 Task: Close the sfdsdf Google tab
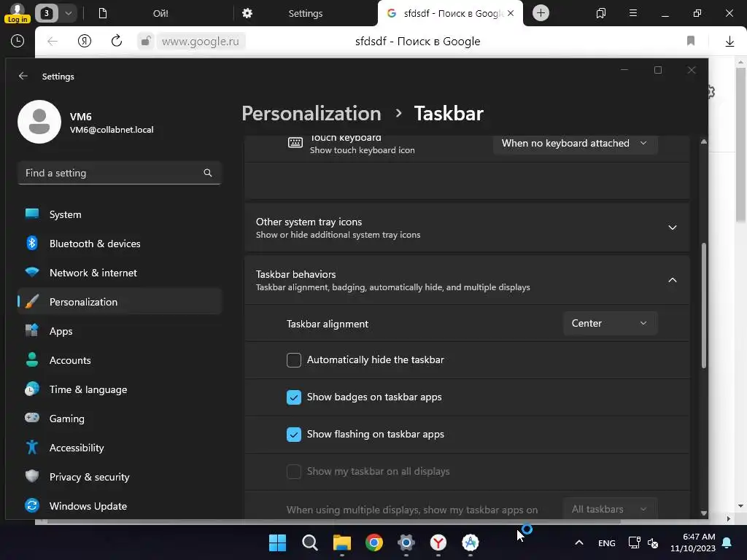click(x=511, y=13)
